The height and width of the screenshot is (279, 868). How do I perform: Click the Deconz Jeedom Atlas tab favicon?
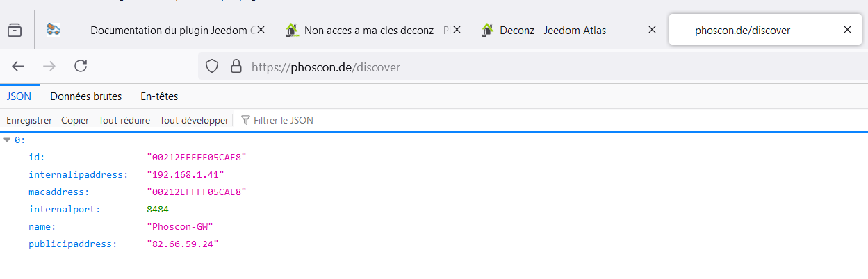point(488,30)
